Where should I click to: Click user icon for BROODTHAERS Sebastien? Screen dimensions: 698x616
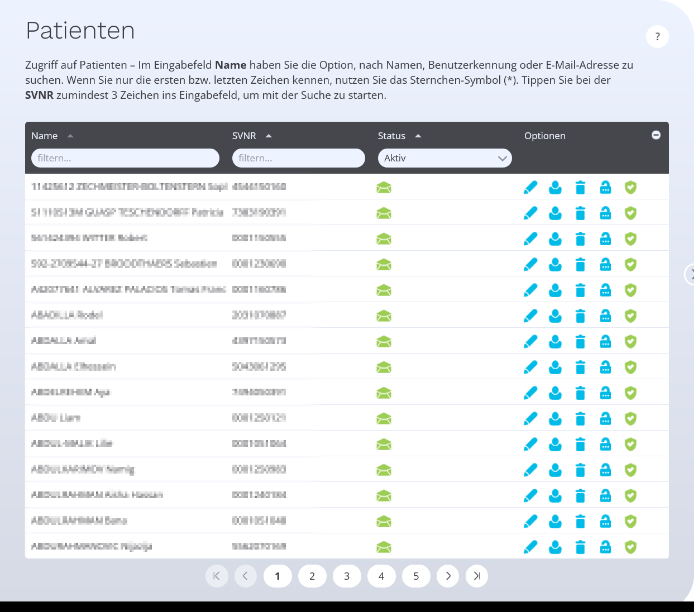555,265
